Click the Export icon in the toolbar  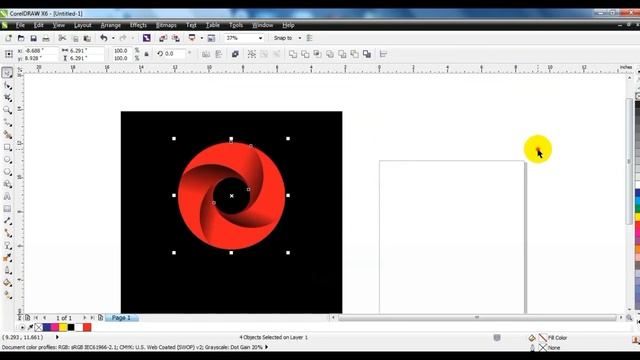pyautogui.click(x=176, y=38)
